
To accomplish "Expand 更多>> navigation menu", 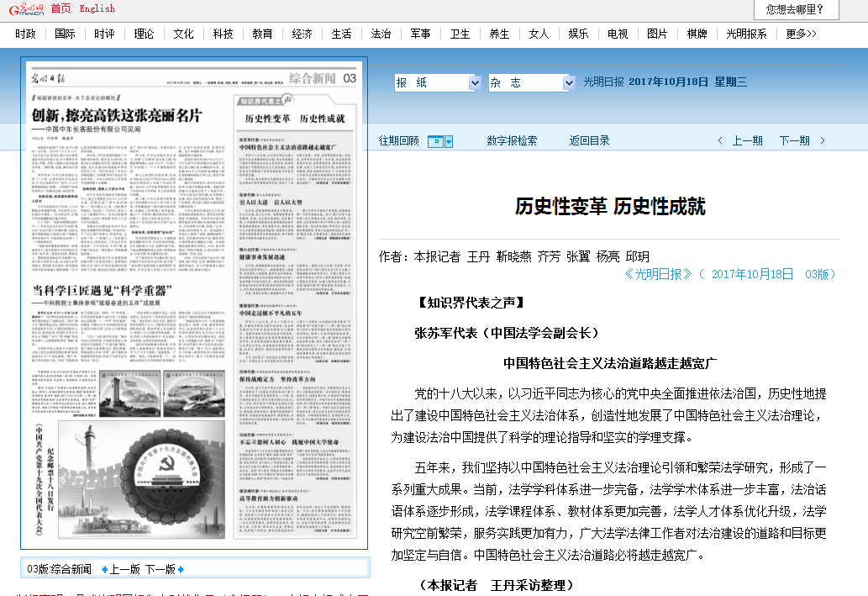I will coord(801,34).
